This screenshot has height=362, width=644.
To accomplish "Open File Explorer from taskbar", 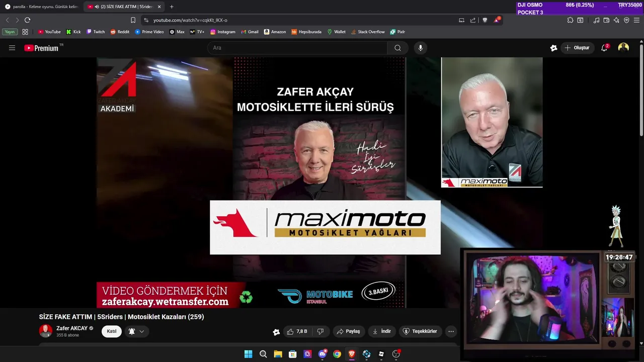I will 278,354.
